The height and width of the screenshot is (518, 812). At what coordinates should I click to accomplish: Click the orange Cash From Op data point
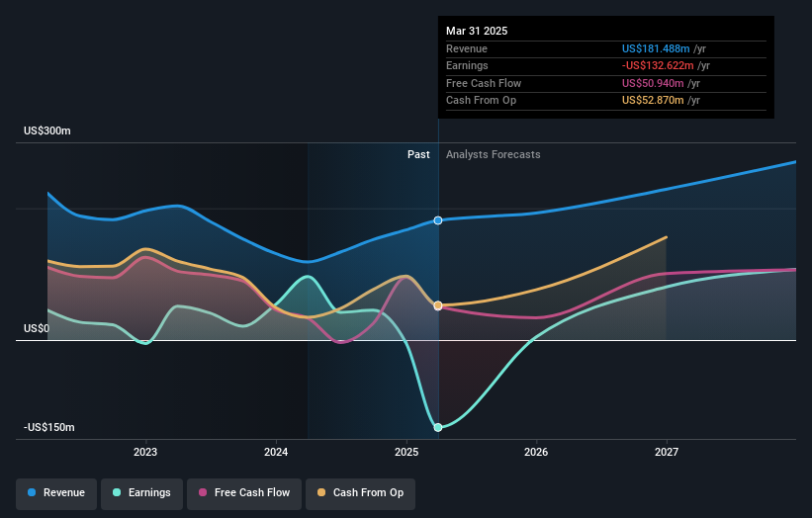438,305
